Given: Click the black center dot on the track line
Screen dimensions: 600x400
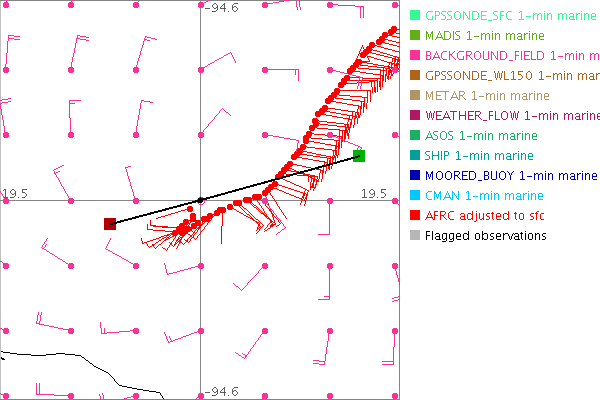Looking at the screenshot, I should 200,200.
